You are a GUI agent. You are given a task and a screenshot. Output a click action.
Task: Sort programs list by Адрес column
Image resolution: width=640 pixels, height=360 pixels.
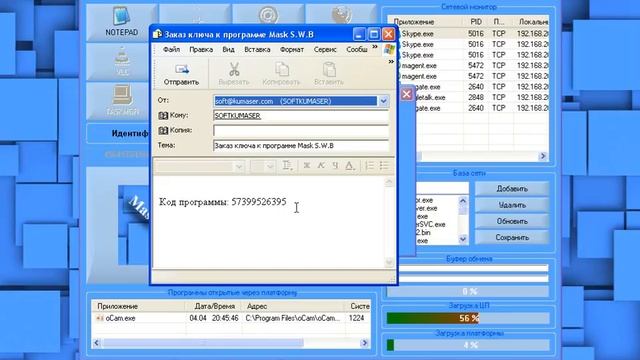pos(294,306)
